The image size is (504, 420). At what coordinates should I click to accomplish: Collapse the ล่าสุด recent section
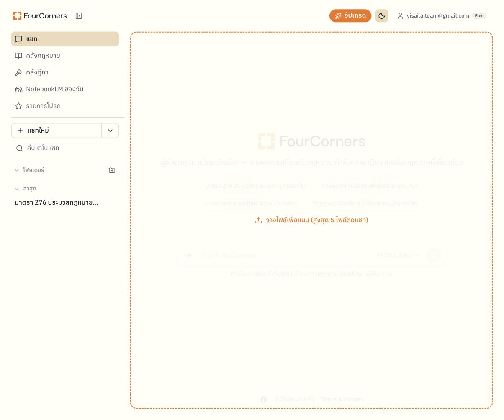pos(26,189)
